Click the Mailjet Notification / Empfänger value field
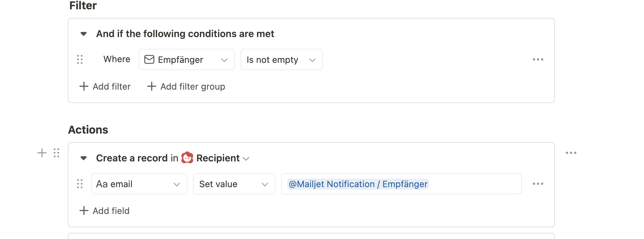Image resolution: width=644 pixels, height=239 pixels. (401, 184)
